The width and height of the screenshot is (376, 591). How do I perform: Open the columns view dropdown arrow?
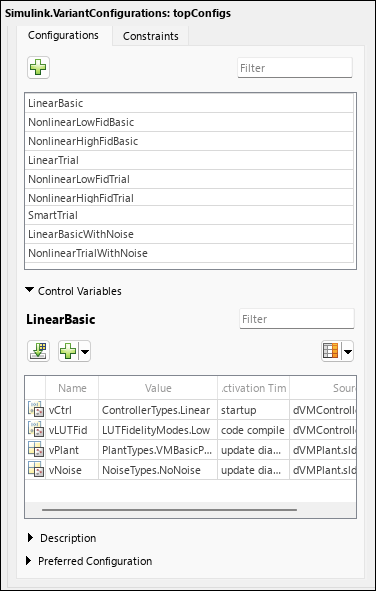348,351
